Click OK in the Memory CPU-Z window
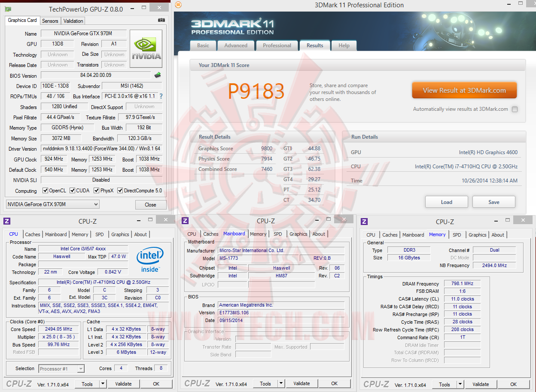Viewport: 536px width, 392px height. click(513, 384)
